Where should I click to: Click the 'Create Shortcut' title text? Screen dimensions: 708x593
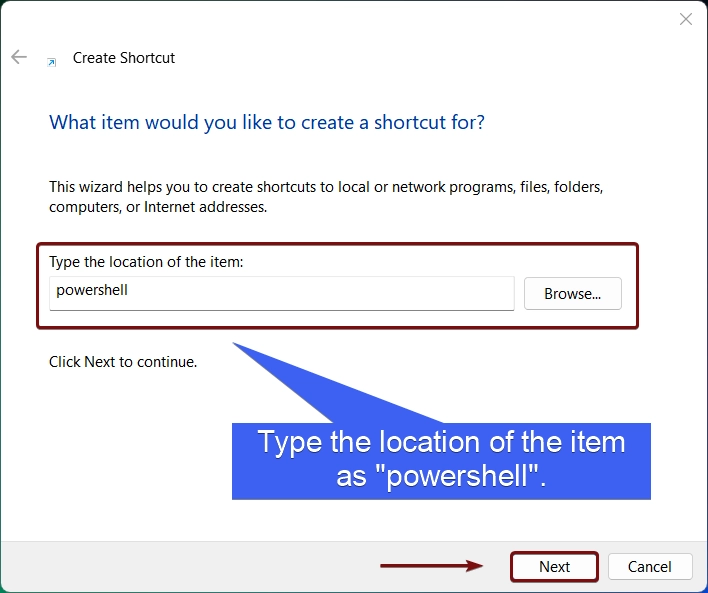tap(124, 58)
